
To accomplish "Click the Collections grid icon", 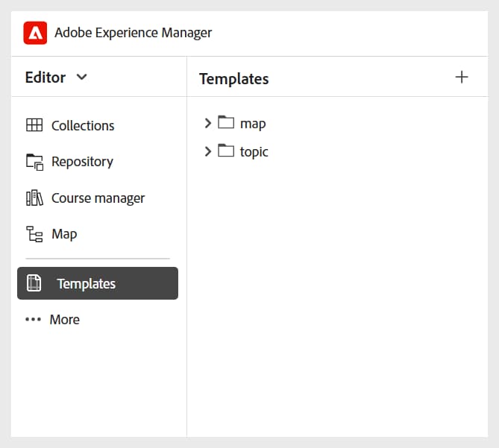I will pos(34,125).
